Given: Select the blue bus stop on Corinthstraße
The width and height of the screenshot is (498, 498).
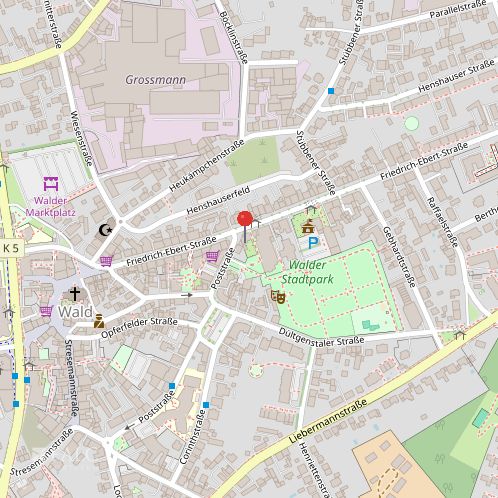Looking at the screenshot, I should coord(206,405).
